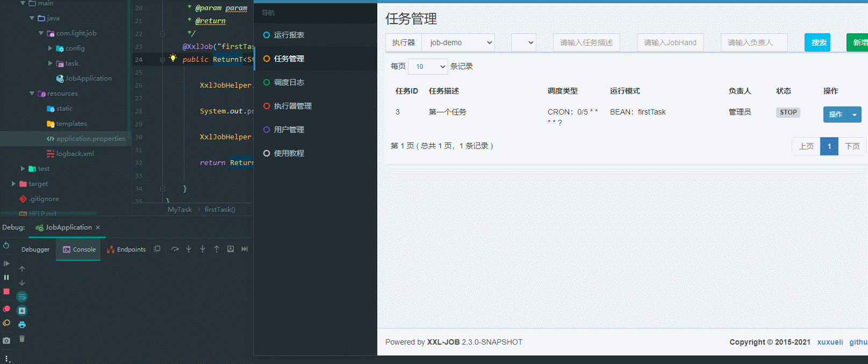Click the templates folder icon

(x=51, y=124)
